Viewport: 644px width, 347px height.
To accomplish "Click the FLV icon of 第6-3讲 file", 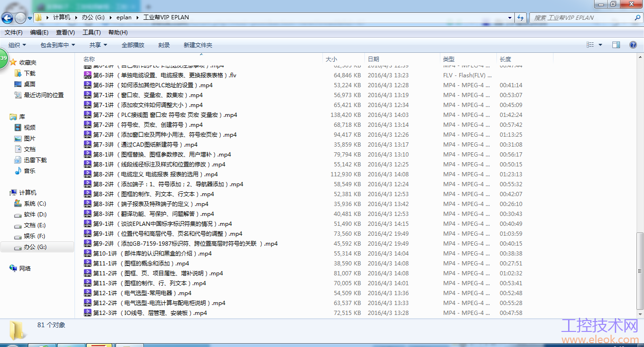I will [88, 75].
